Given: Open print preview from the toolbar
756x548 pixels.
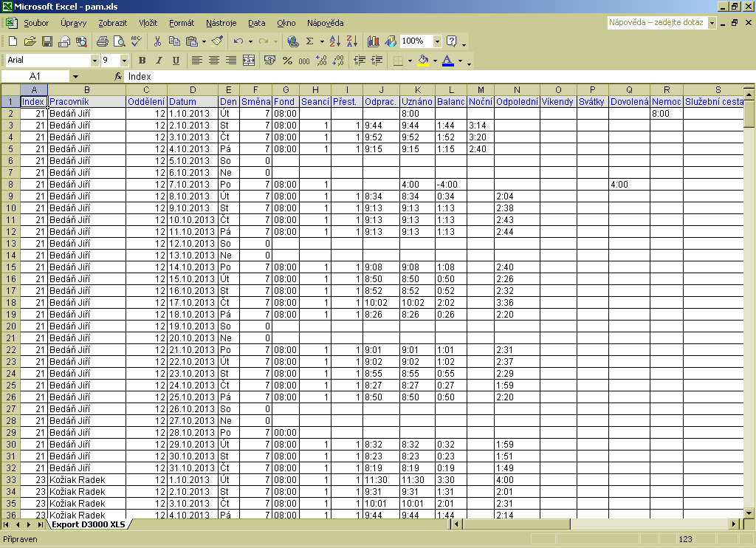Looking at the screenshot, I should pos(119,41).
